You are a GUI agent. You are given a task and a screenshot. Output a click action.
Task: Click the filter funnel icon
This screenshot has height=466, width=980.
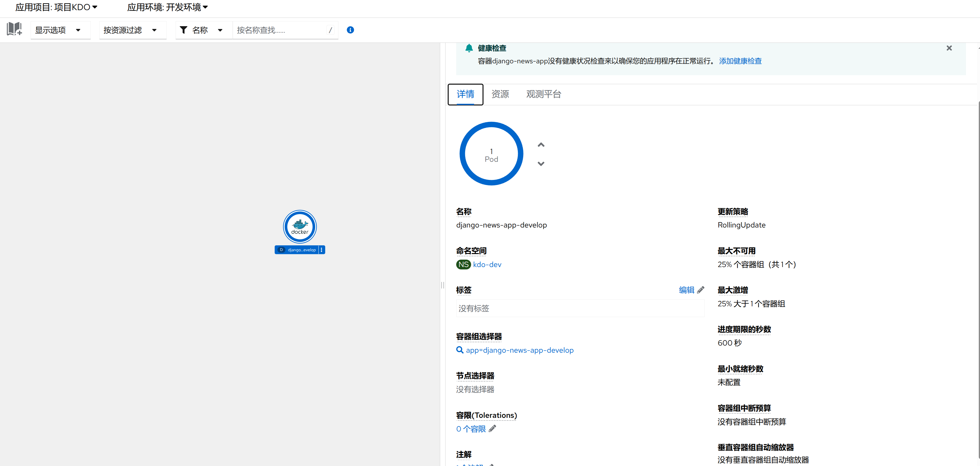[183, 30]
